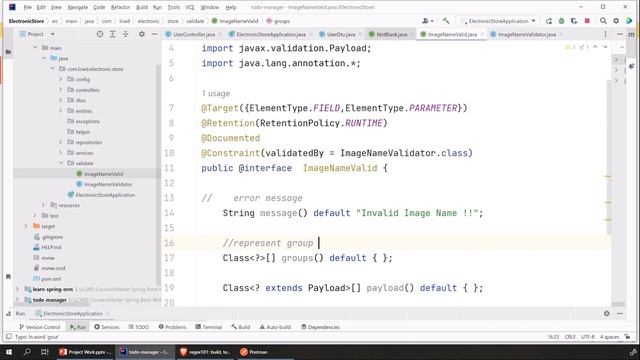Click Select Opened File target icon

pyautogui.click(x=100, y=34)
